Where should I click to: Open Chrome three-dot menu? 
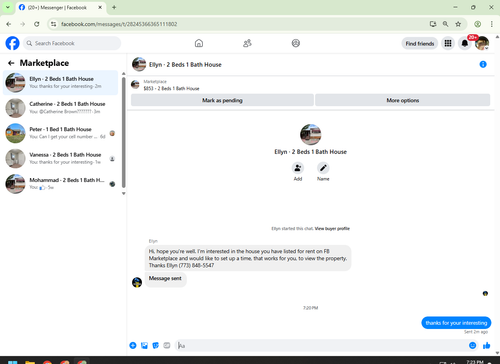pos(492,24)
